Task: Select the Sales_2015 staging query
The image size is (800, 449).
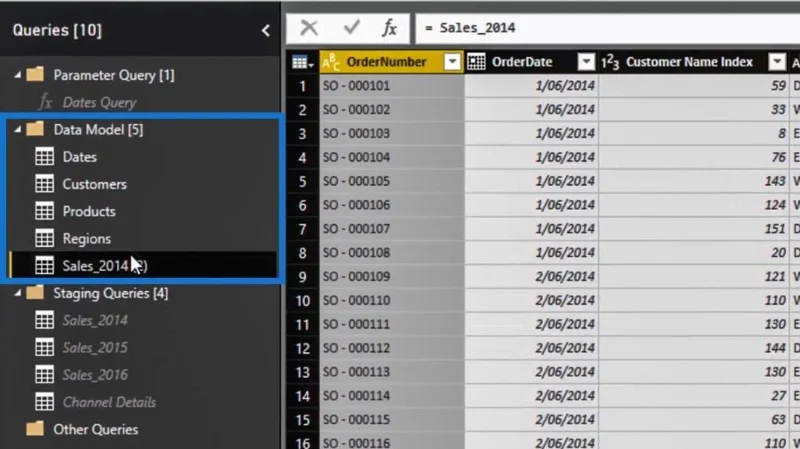Action: pos(95,348)
